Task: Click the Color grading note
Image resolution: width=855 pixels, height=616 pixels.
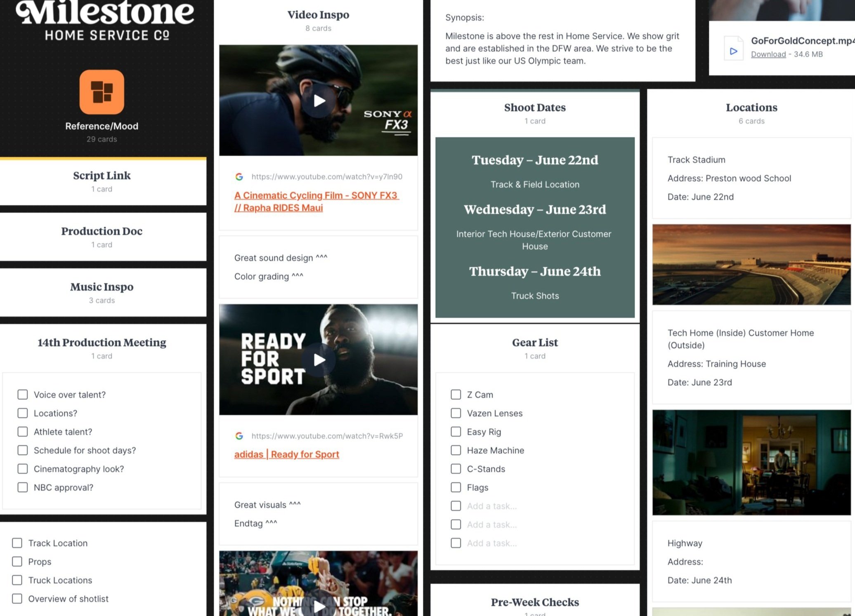Action: click(269, 276)
